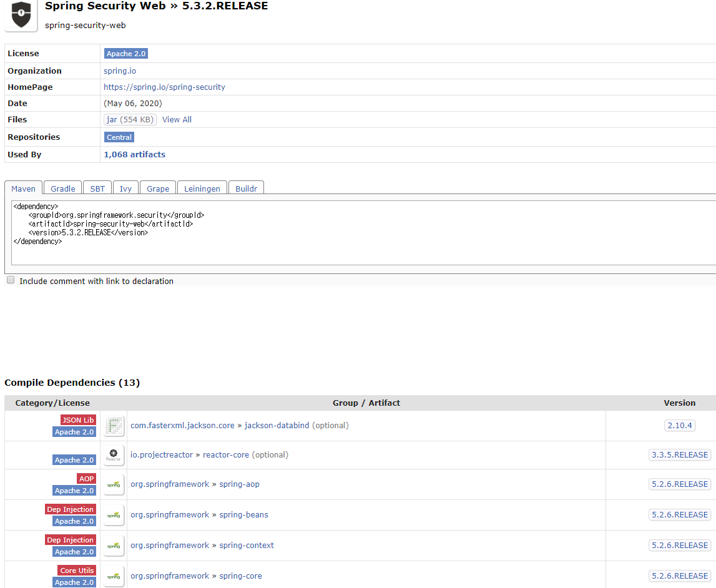
Task: Click Apache 2.0 badge in spring-context row
Action: point(74,552)
